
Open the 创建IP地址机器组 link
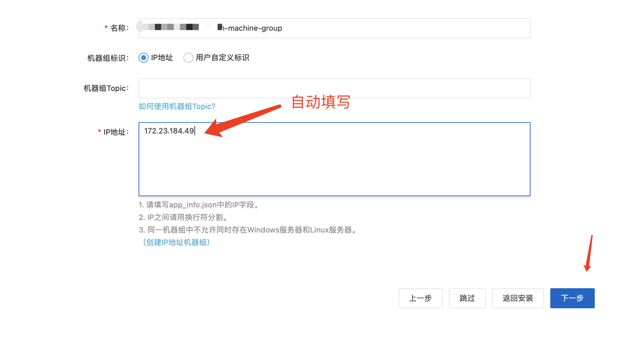176,242
